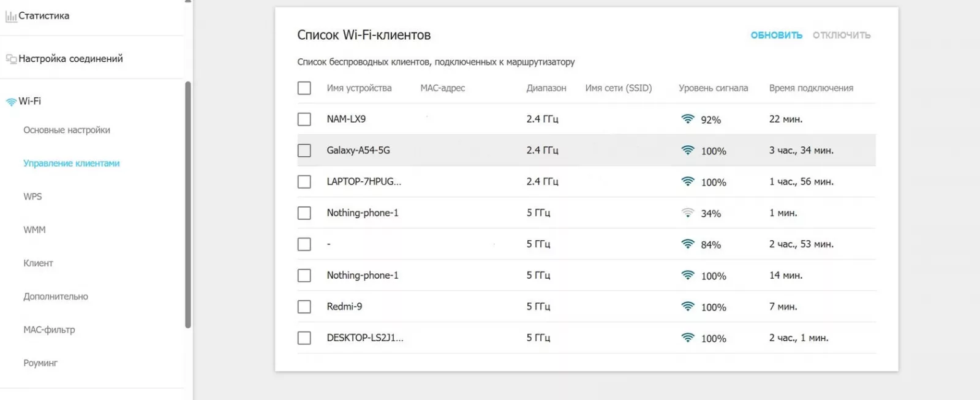
Task: Click the Имя сети (SSID) column header
Action: point(619,88)
